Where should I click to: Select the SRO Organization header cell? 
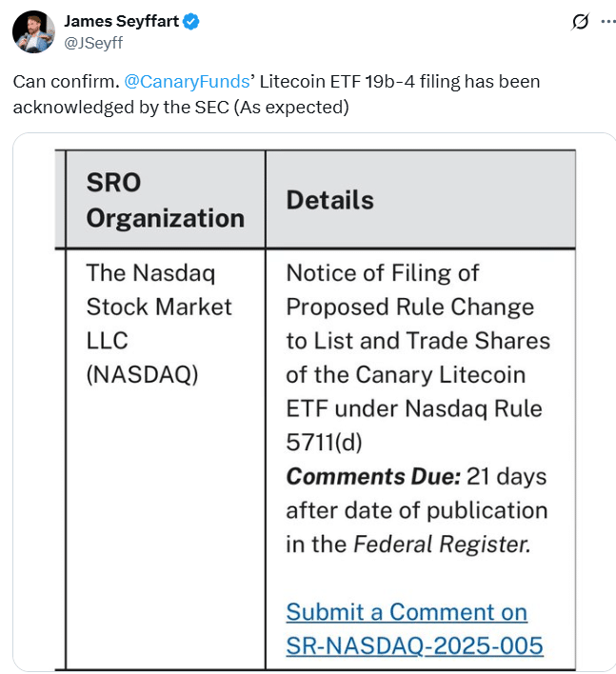coord(165,199)
